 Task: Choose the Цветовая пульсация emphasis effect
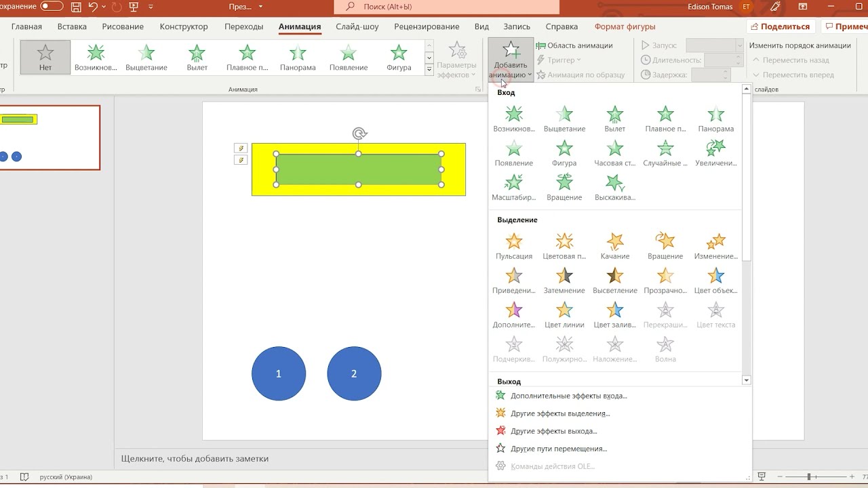point(564,246)
